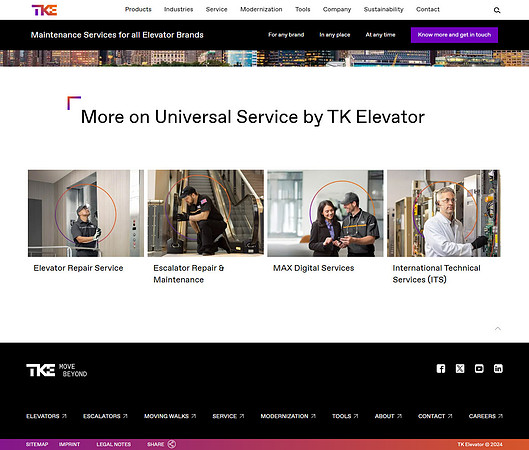Open the search magnifier icon

click(497, 10)
